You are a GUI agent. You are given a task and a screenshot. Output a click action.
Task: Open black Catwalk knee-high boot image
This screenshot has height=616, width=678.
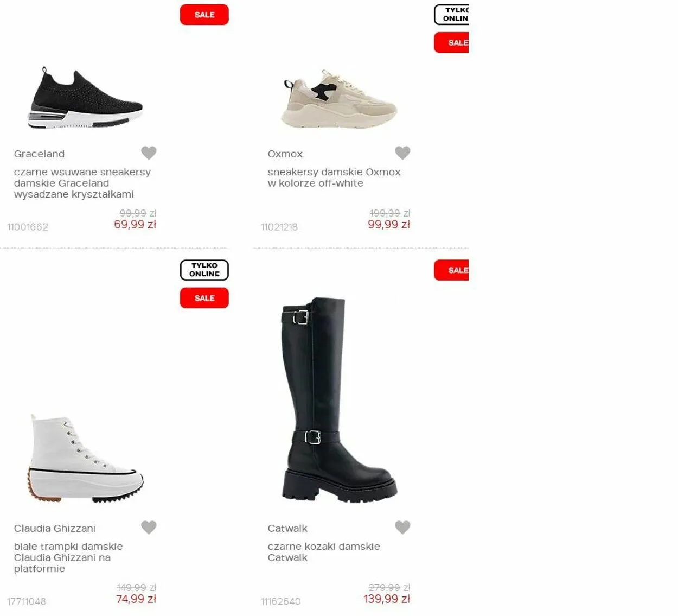click(x=339, y=399)
